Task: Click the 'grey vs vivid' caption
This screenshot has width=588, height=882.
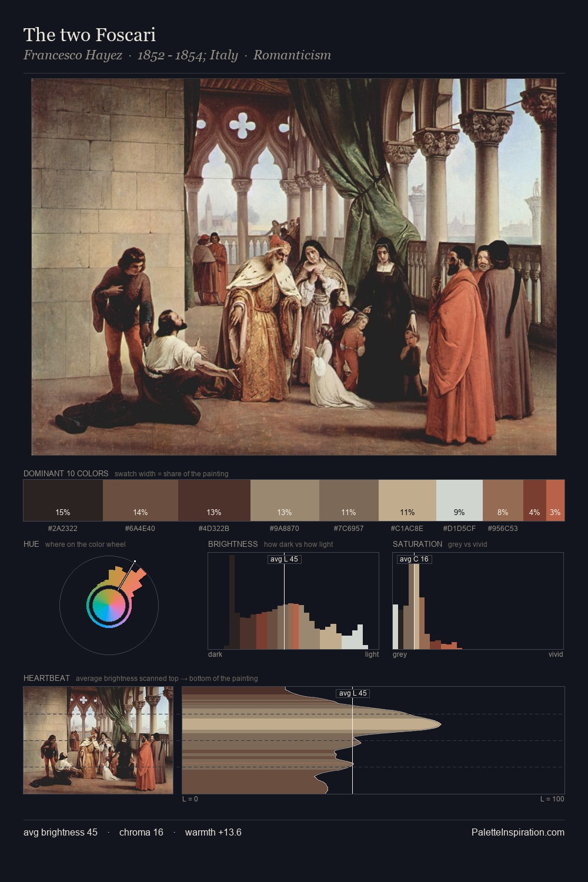Action: click(x=467, y=544)
